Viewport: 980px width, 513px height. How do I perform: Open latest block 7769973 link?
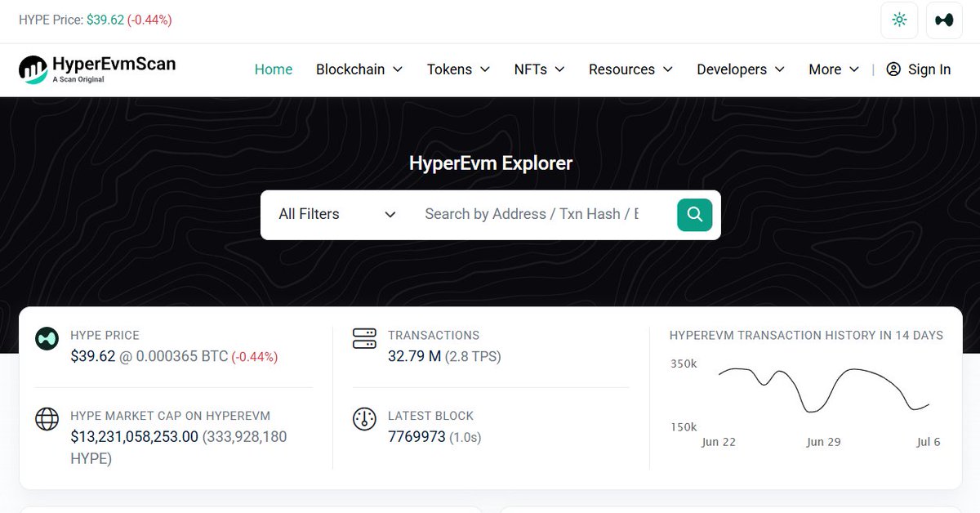click(x=416, y=436)
